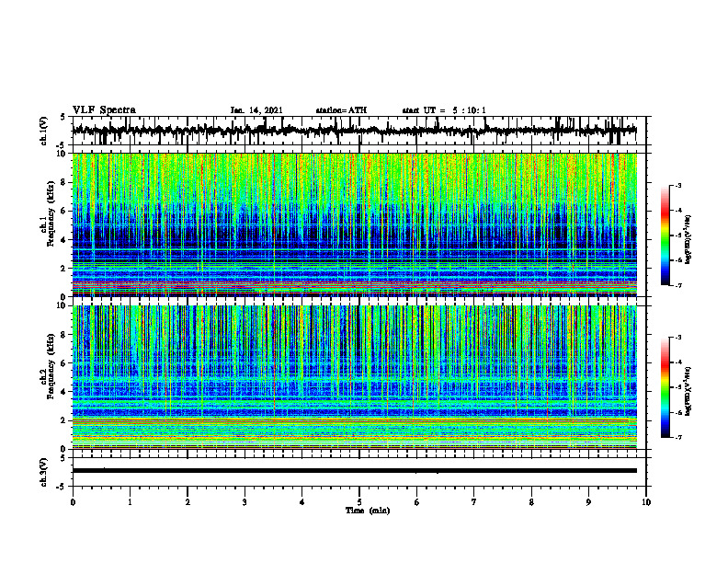Click the "Time (min)" axis title
728x563 pixels.
point(368,511)
